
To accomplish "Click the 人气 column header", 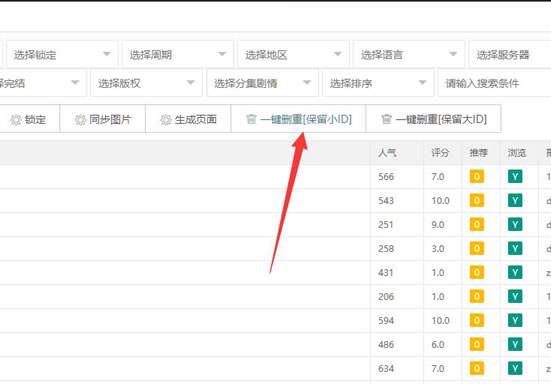I will [x=387, y=153].
